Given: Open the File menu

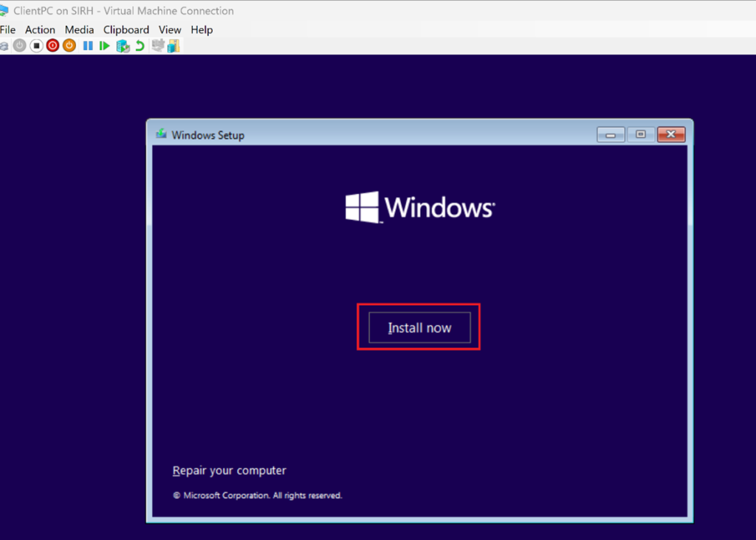Looking at the screenshot, I should pos(7,30).
